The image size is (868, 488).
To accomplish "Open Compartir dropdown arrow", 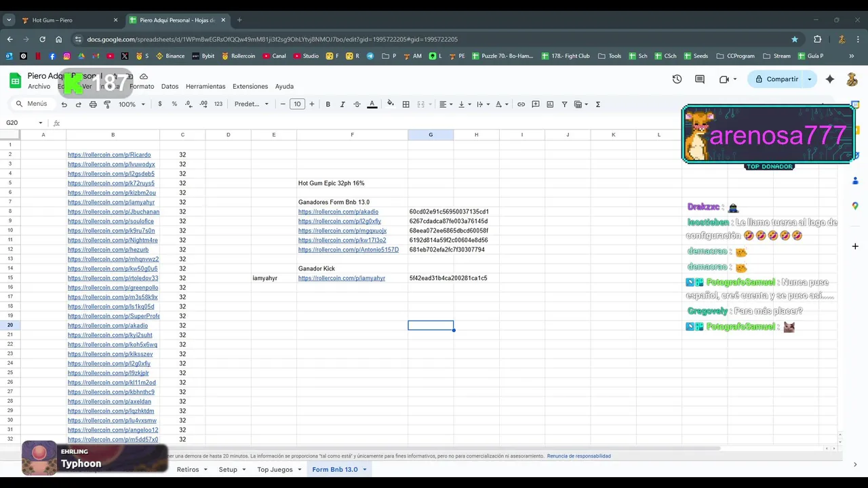I will pyautogui.click(x=809, y=79).
